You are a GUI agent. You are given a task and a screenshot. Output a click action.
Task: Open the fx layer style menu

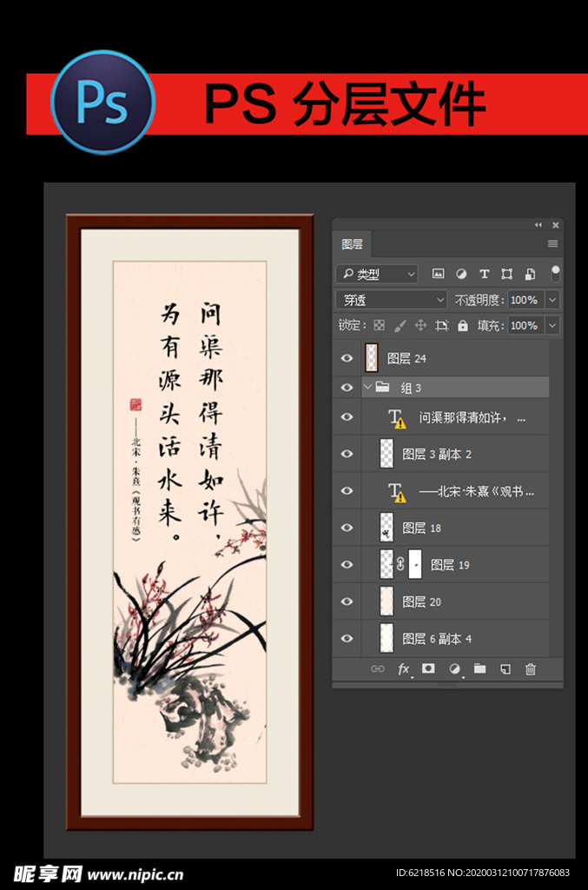point(403,669)
